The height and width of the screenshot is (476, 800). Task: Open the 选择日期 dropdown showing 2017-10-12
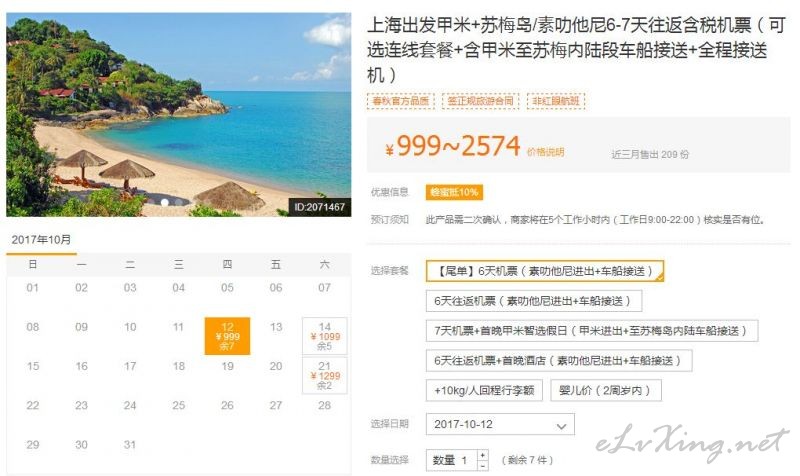[x=500, y=424]
